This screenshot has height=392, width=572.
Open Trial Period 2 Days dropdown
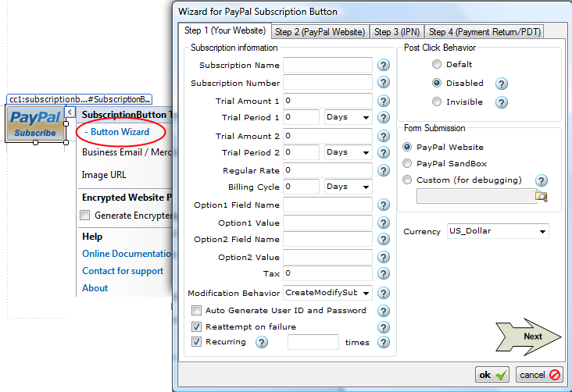(x=348, y=152)
